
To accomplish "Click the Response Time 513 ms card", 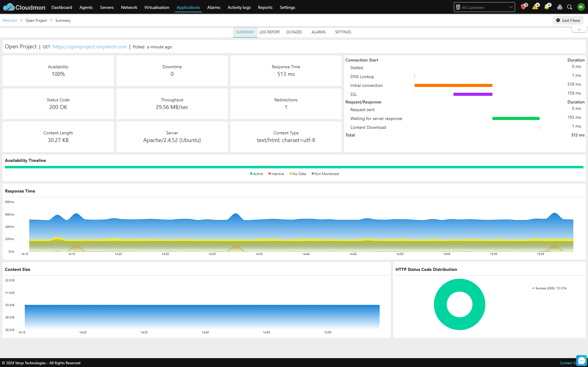I will pos(286,71).
